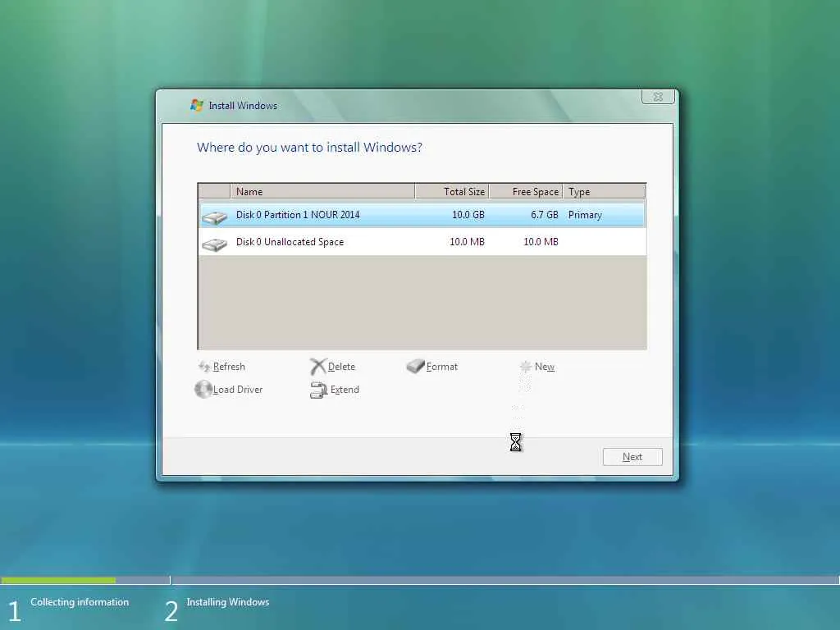
Task: Click the Extend partition icon
Action: tap(318, 390)
